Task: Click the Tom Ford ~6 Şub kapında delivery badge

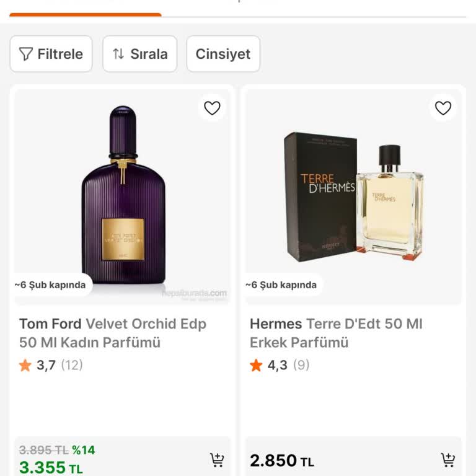Action: coord(51,285)
